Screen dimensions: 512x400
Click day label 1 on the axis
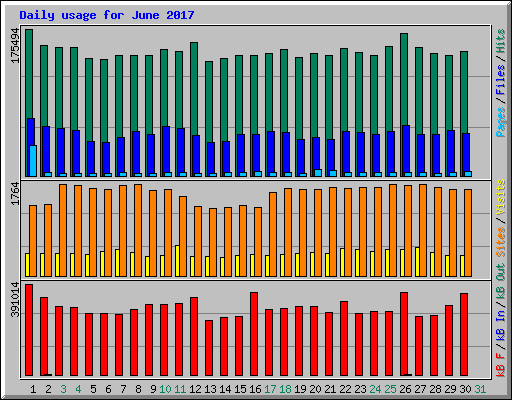click(x=33, y=389)
